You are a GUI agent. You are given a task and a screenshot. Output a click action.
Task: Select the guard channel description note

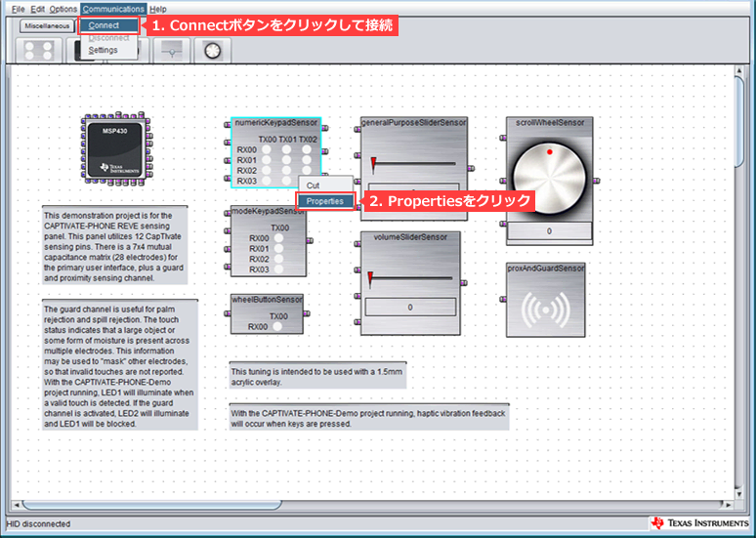pyautogui.click(x=120, y=365)
